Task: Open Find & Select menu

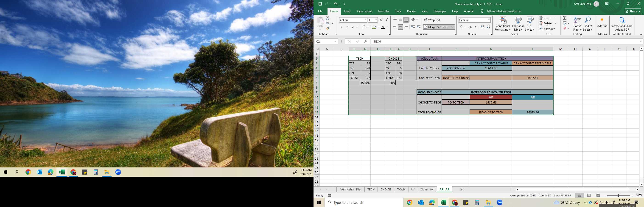Action: click(x=588, y=24)
